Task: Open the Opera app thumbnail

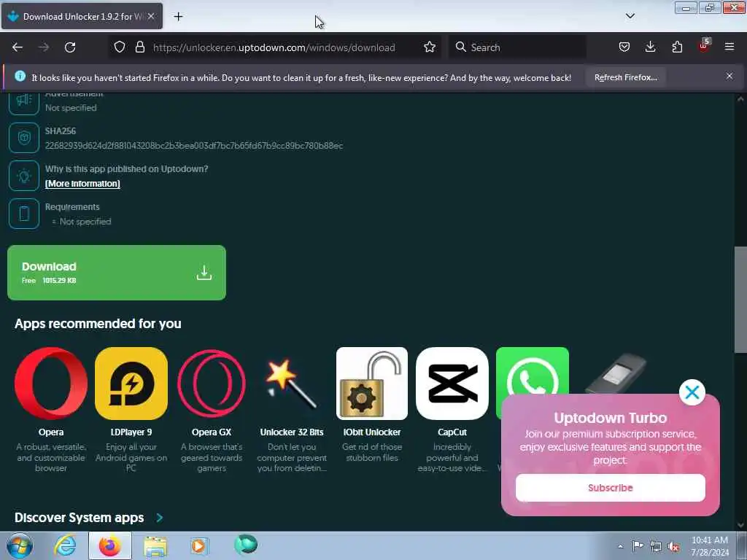Action: [51, 384]
